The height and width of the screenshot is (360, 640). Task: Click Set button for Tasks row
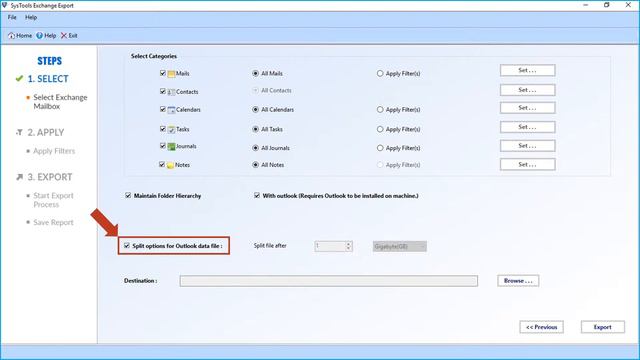click(527, 127)
